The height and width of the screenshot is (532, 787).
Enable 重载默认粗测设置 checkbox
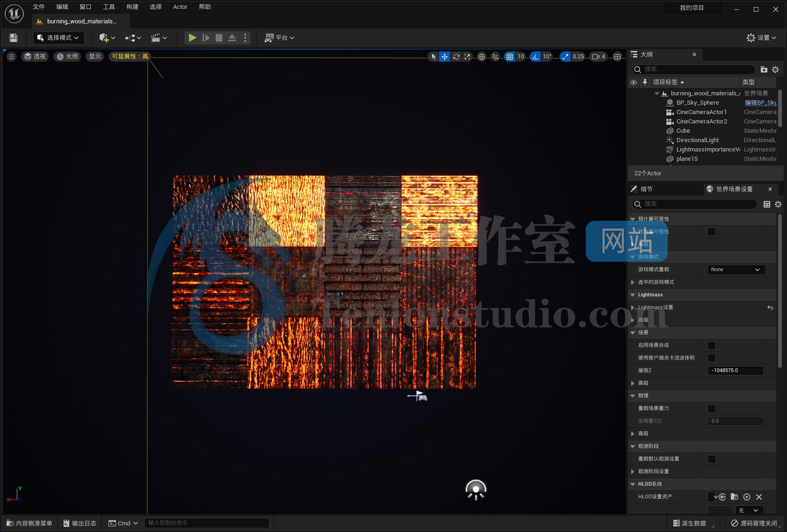pyautogui.click(x=712, y=459)
